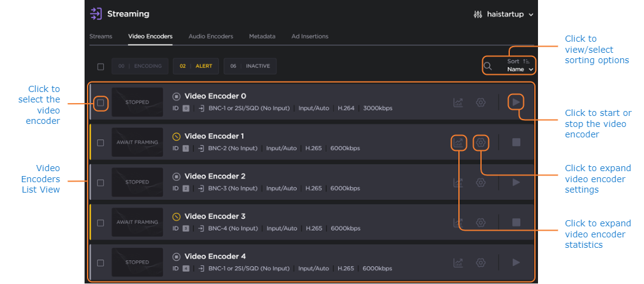Click the Video Encoder 3 thumbnail preview
644x284 pixels.
click(137, 223)
